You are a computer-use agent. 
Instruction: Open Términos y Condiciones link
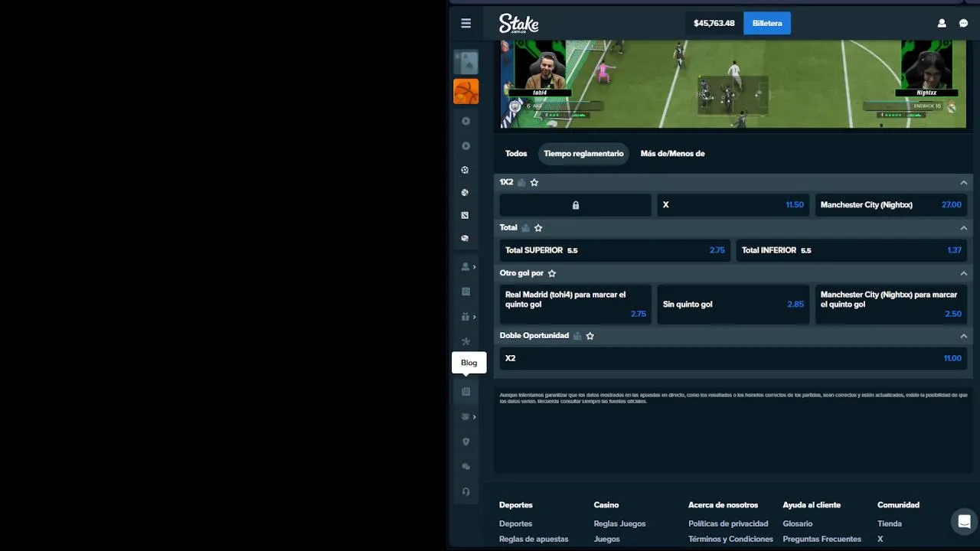(x=730, y=539)
